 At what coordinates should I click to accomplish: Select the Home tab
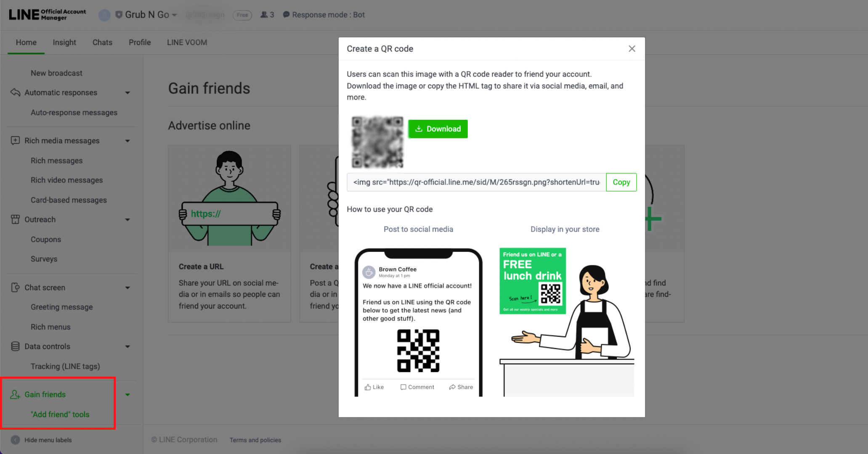pyautogui.click(x=27, y=42)
